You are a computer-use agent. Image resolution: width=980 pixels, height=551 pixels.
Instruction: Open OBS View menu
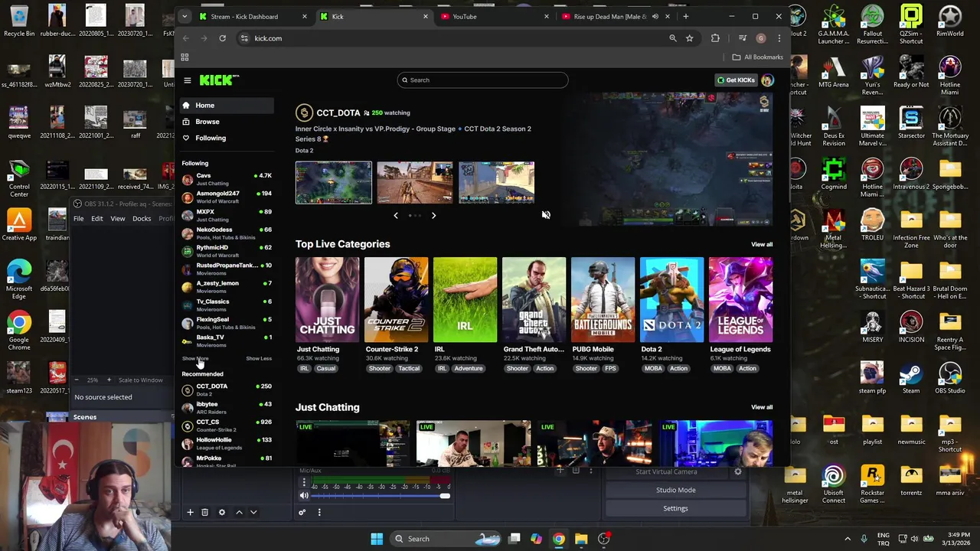(x=118, y=219)
